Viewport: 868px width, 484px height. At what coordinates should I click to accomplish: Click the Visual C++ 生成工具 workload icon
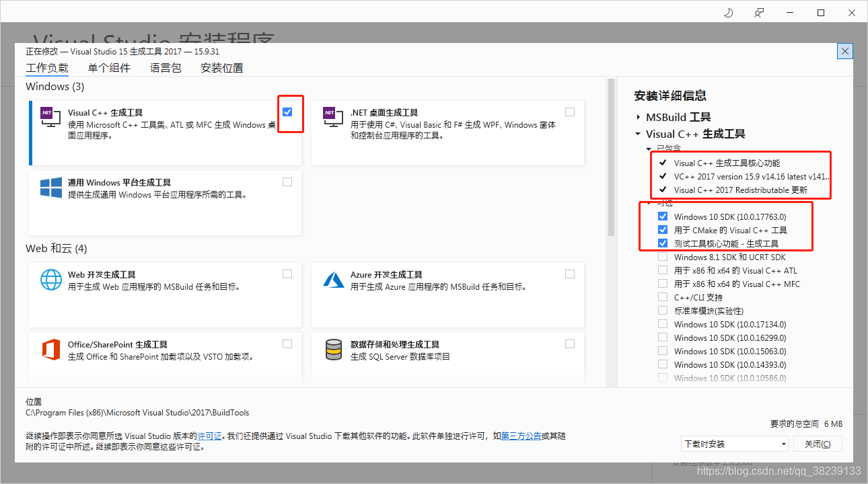(x=50, y=118)
